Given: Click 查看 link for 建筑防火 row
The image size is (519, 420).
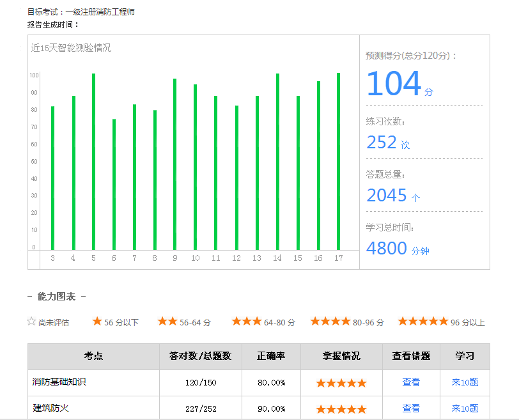Looking at the screenshot, I should coord(411,408).
